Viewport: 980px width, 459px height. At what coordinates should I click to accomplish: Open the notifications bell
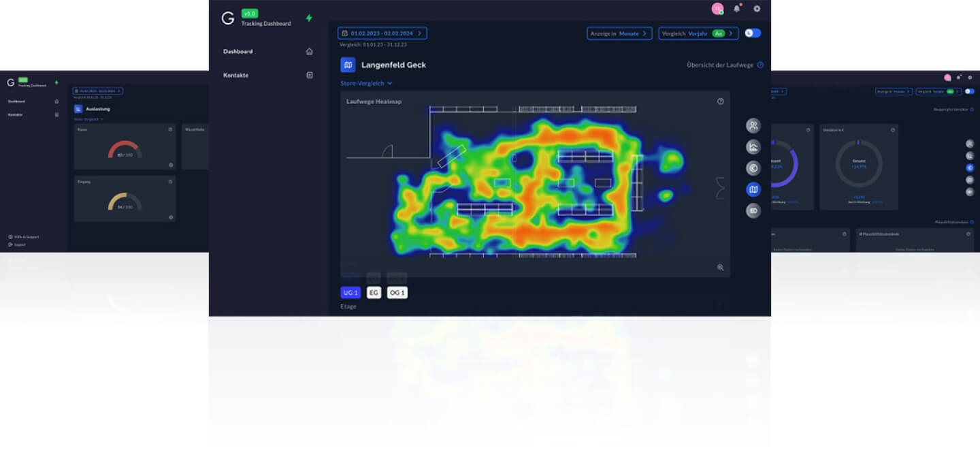coord(736,9)
